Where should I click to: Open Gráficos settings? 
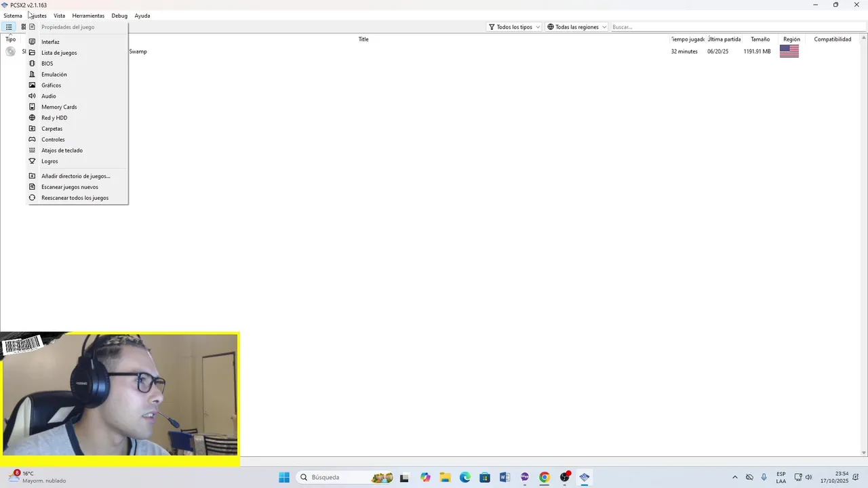(77, 85)
